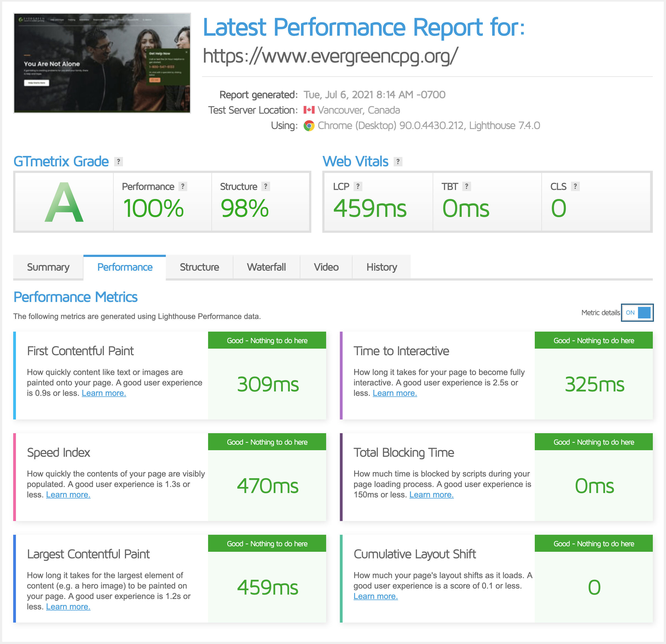Click help icon next to Web Vitals
Viewport: 666px width, 644px height.
398,162
